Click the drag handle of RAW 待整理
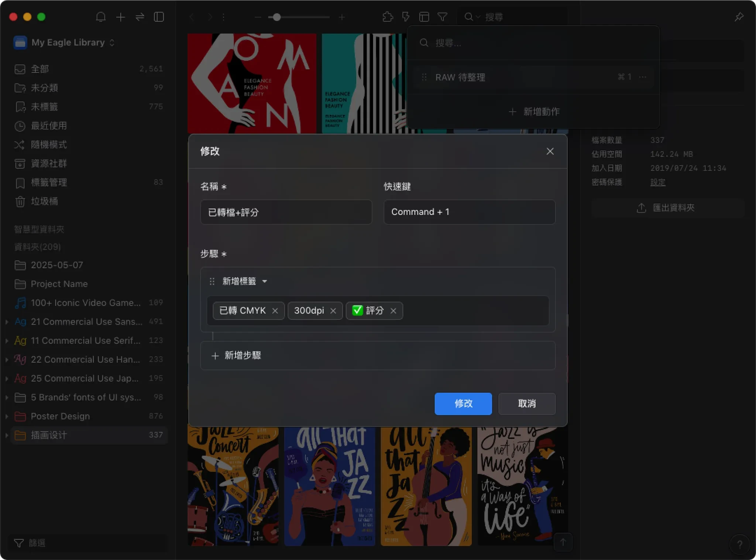Image resolution: width=756 pixels, height=560 pixels. tap(424, 77)
